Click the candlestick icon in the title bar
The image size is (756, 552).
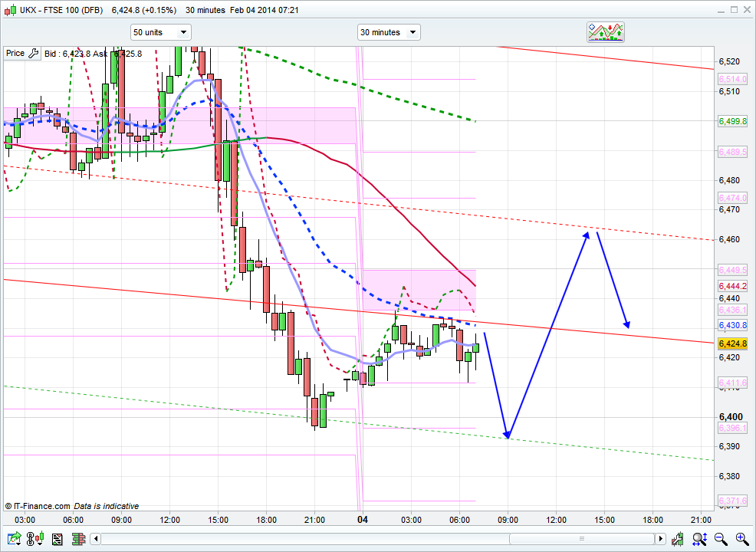pos(8,10)
